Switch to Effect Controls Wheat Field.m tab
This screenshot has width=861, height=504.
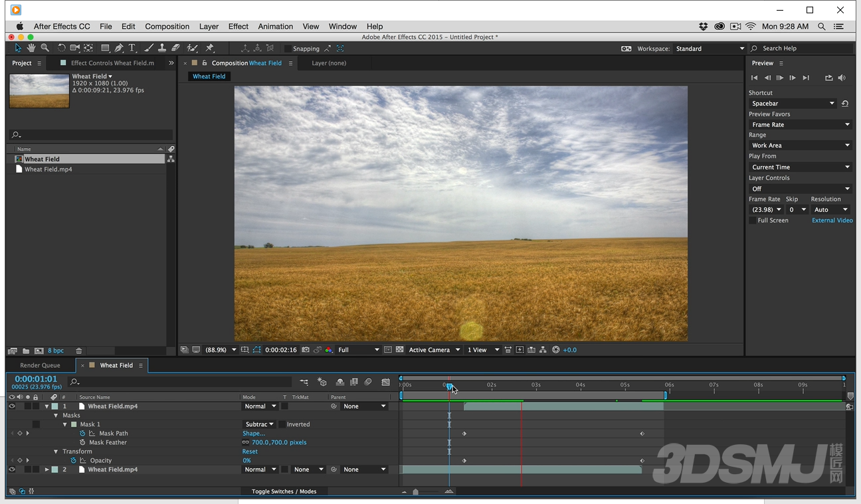(x=112, y=63)
